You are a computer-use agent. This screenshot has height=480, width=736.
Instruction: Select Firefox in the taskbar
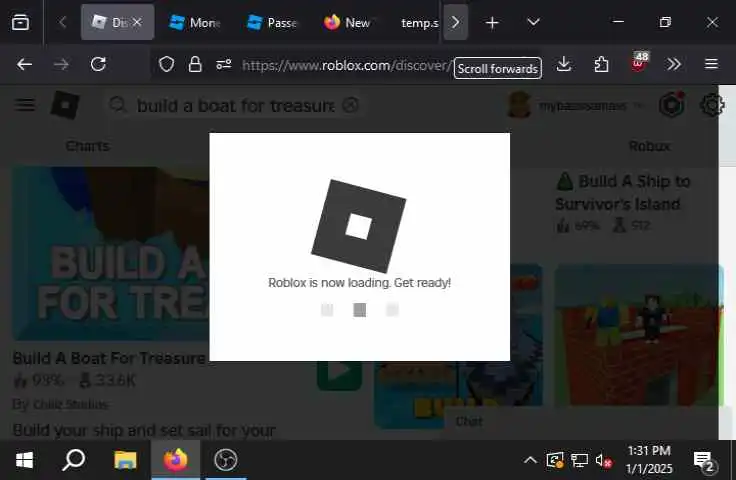click(176, 460)
